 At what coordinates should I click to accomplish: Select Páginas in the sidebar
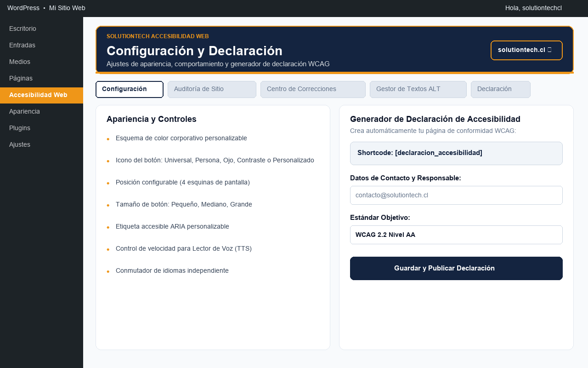[x=41, y=78]
